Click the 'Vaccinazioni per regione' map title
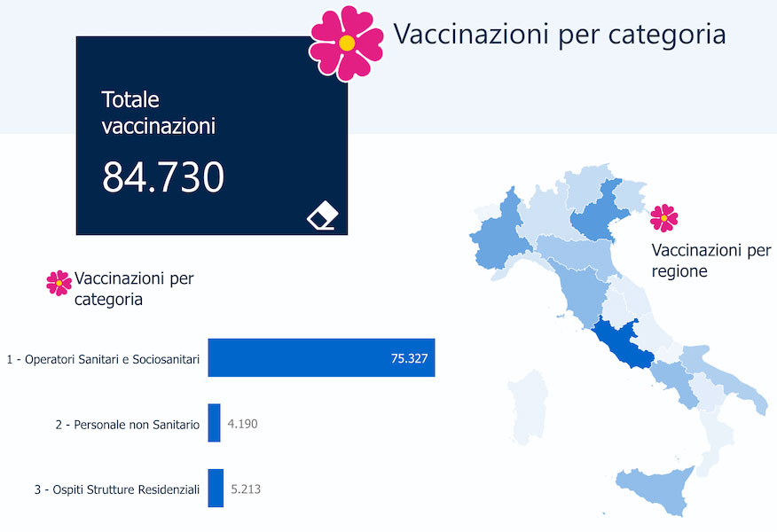 tap(710, 261)
